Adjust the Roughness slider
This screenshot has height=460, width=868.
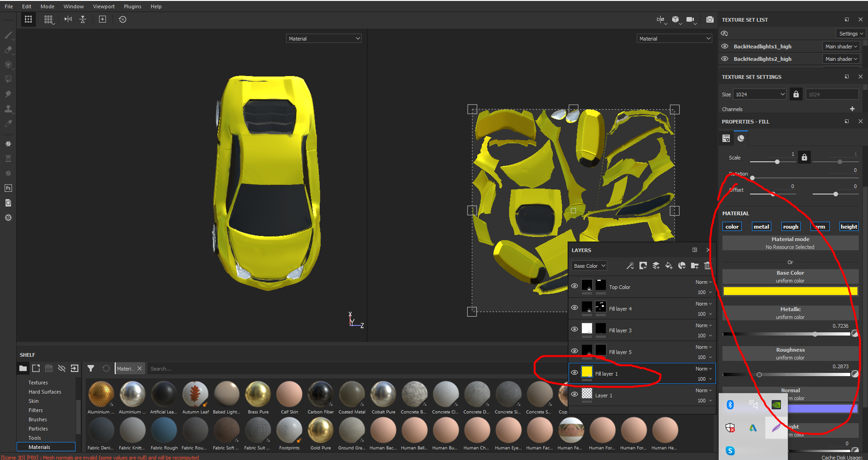[786, 374]
